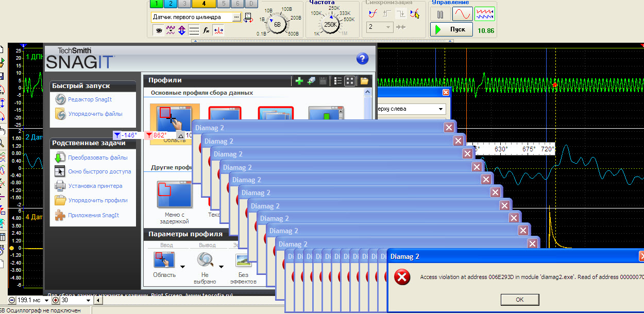
Task: Click Упорядочить файлы link
Action: point(95,114)
